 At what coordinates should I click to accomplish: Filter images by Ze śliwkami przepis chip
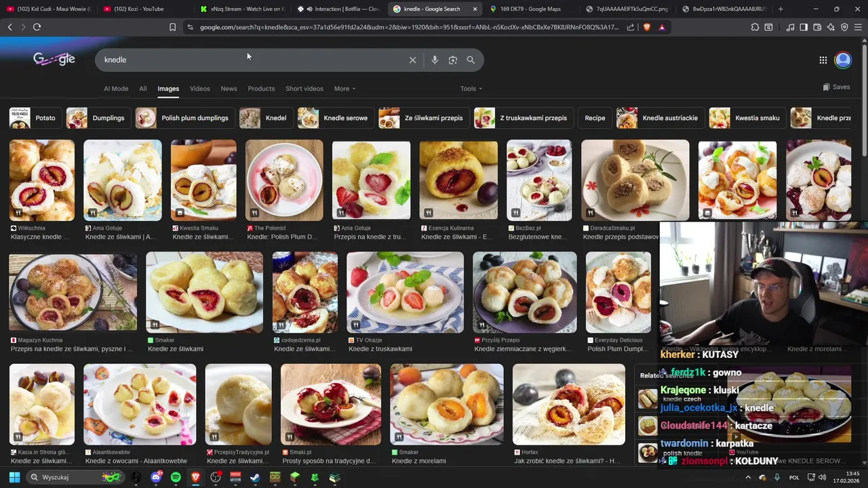(424, 118)
